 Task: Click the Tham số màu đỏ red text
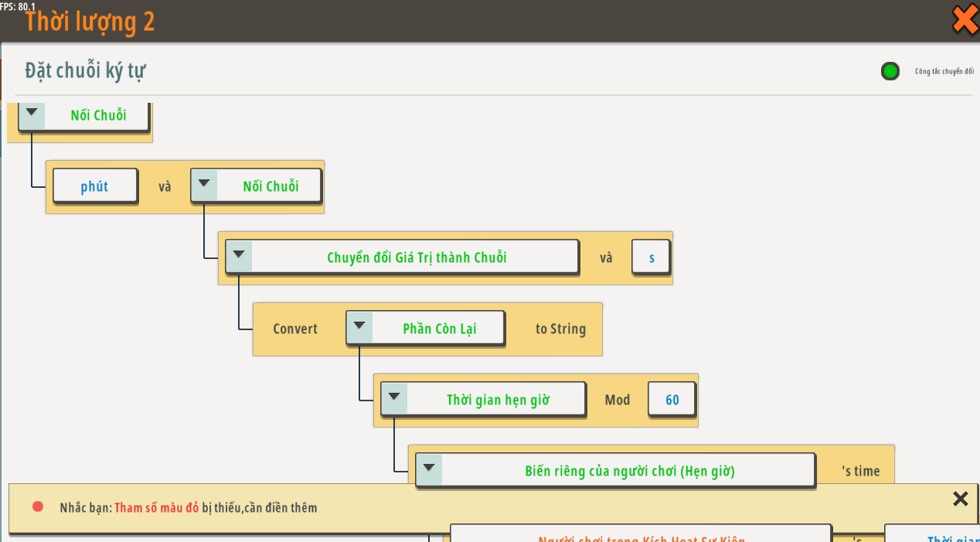click(156, 508)
